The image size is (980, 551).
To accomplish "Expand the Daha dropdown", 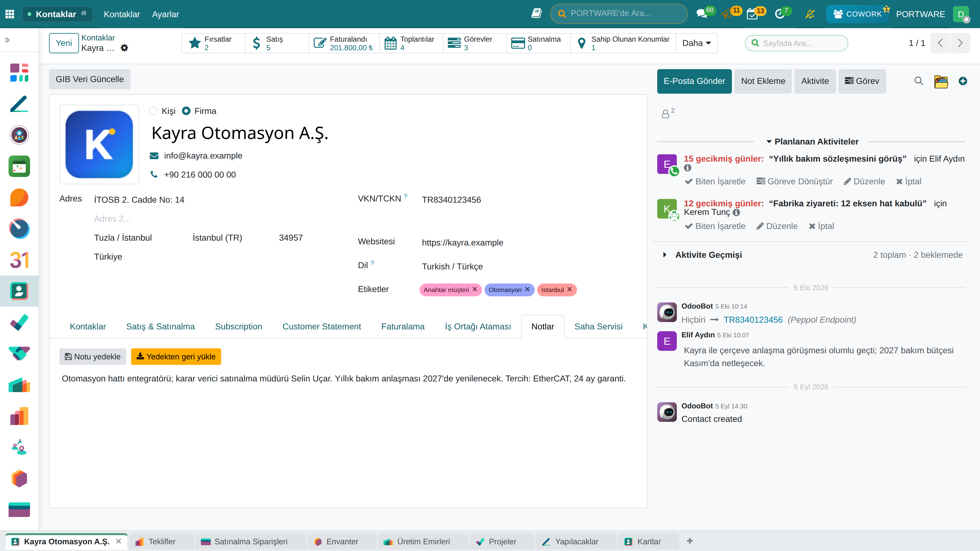I will (697, 43).
